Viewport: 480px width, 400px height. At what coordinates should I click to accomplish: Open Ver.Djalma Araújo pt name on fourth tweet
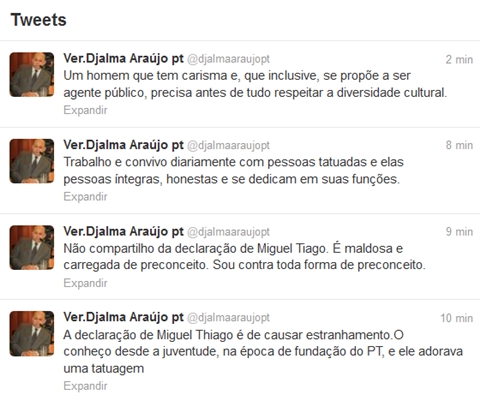tap(123, 317)
